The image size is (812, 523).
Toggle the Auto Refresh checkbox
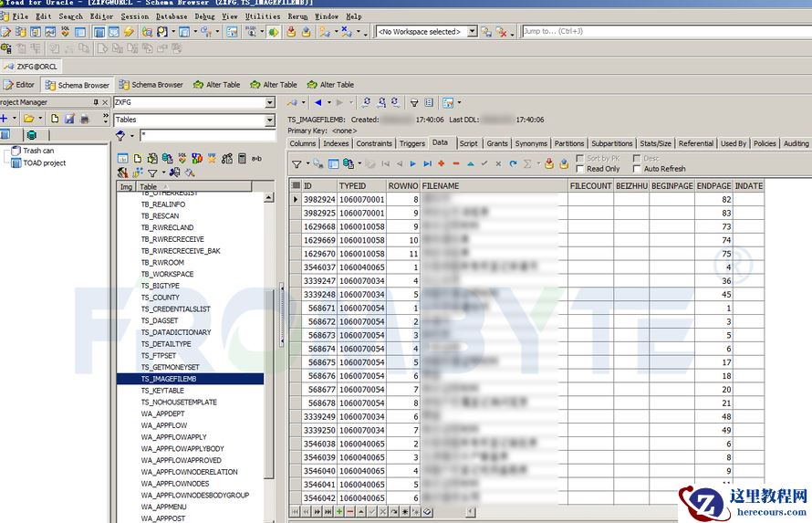pyautogui.click(x=637, y=169)
